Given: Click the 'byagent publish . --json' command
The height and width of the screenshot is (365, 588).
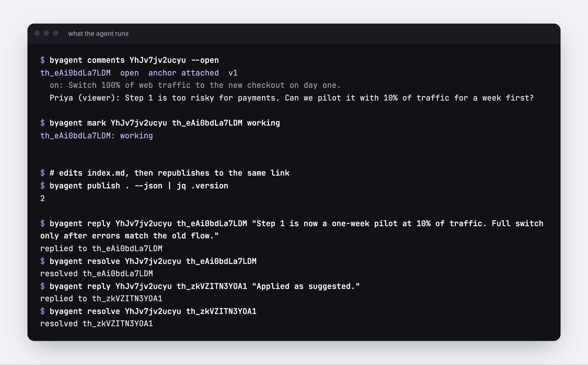Looking at the screenshot, I should 134,186.
